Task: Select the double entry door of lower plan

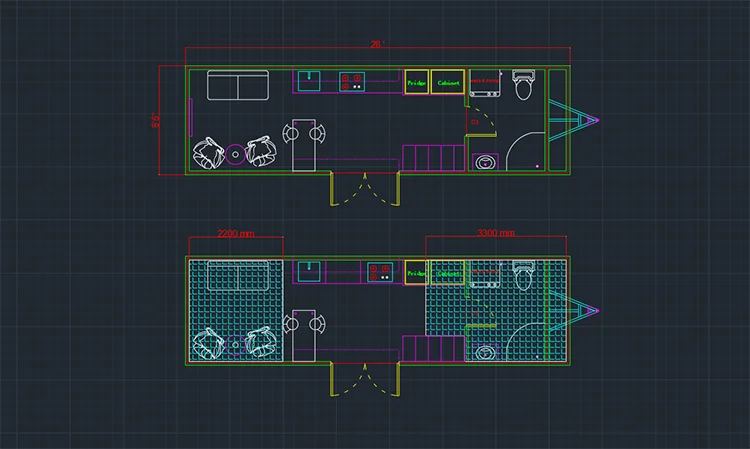Action: (364, 380)
